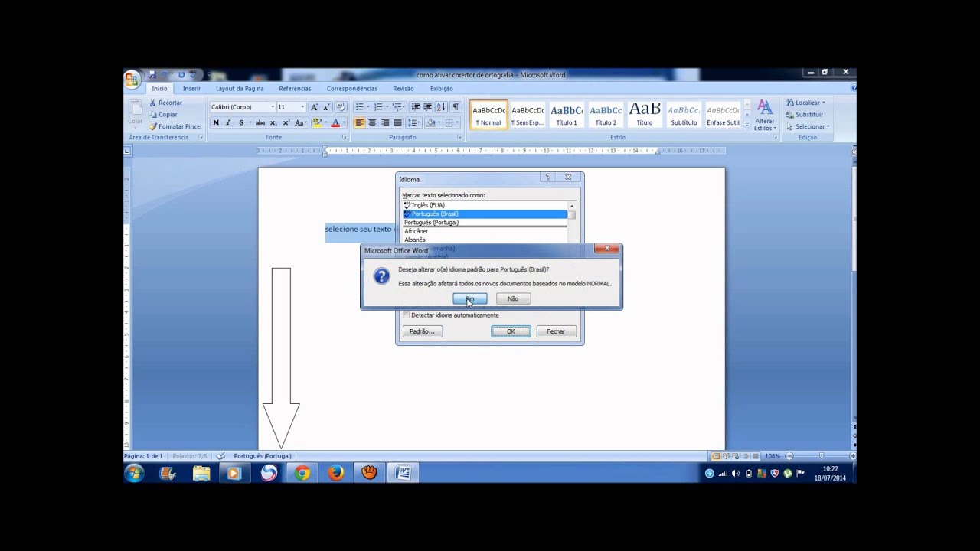Screen dimensions: 980x551
Task: Expand Localizar dropdown arrow
Action: point(824,103)
